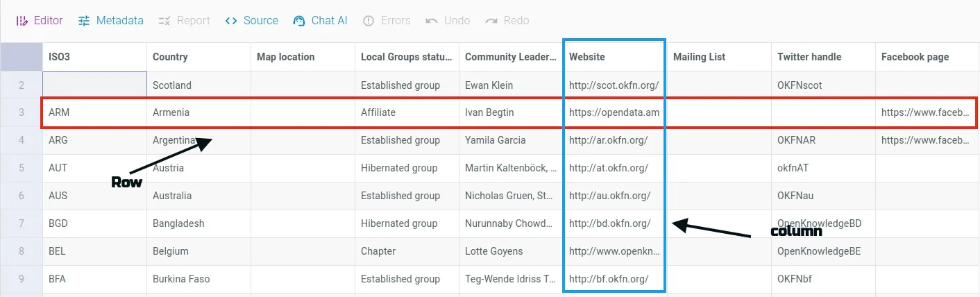
Task: Select the empty ISO3 cell for Scotland
Action: 94,85
